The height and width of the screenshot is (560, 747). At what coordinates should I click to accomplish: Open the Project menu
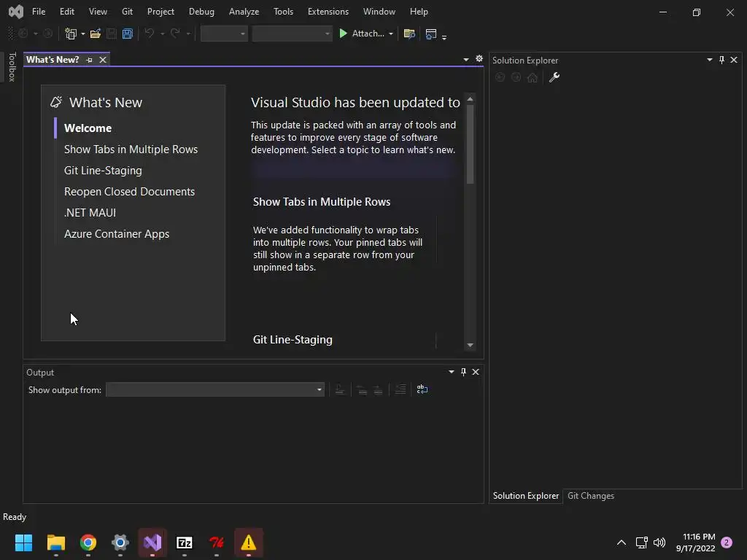(160, 12)
